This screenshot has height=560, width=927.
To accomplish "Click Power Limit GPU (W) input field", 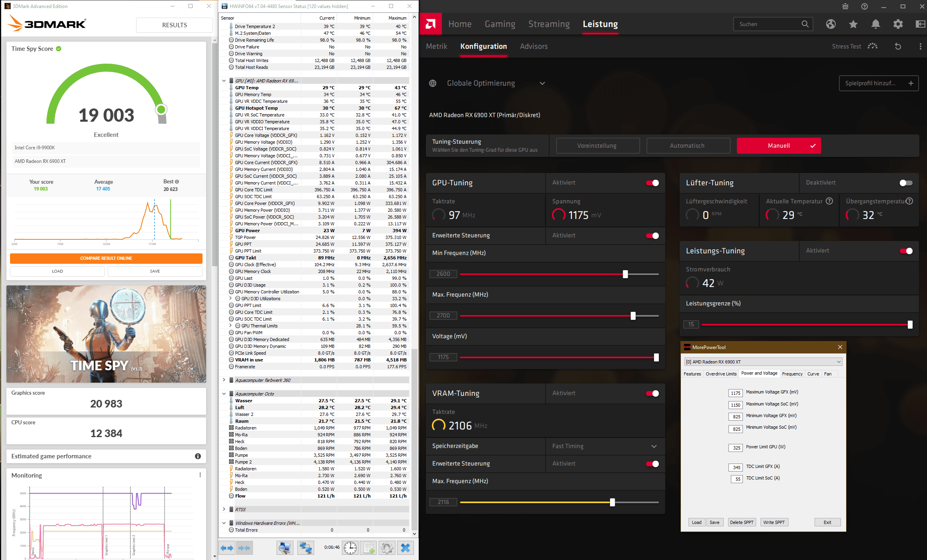I will 736,448.
